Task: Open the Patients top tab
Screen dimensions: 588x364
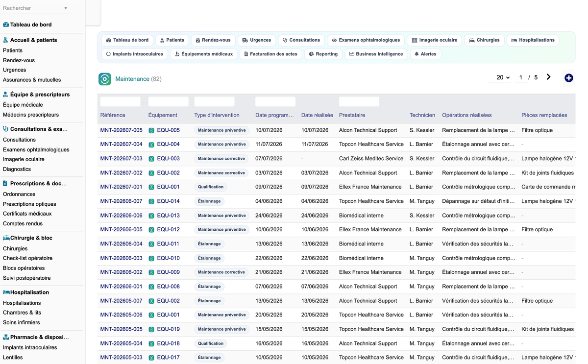Action: [172, 40]
